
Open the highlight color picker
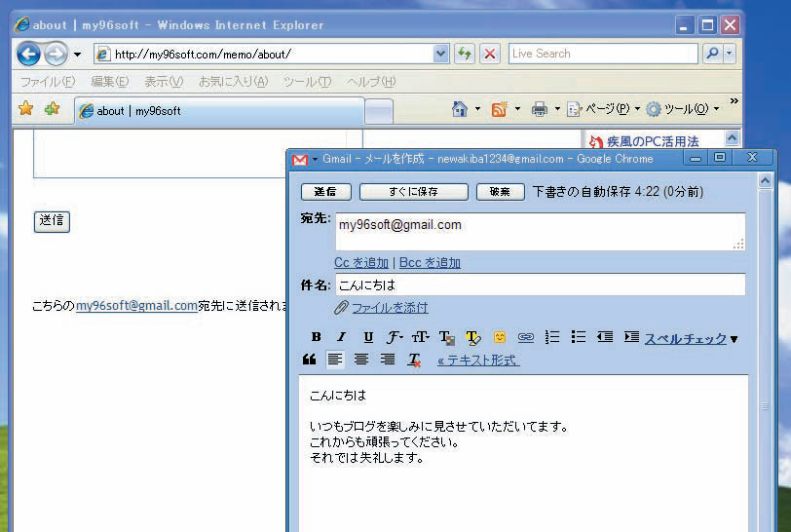point(473,337)
